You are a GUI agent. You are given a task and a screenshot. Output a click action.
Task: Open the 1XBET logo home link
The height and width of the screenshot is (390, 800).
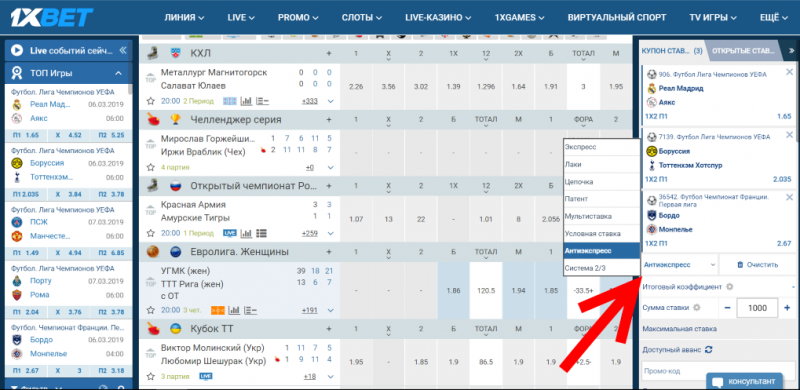tap(52, 17)
